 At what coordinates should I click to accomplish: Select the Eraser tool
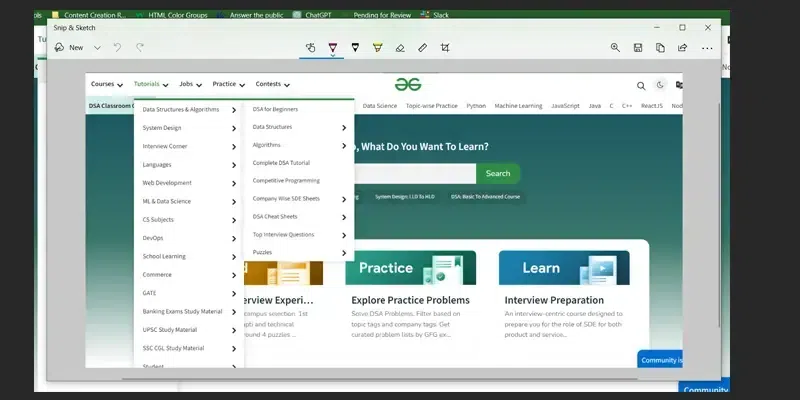400,47
